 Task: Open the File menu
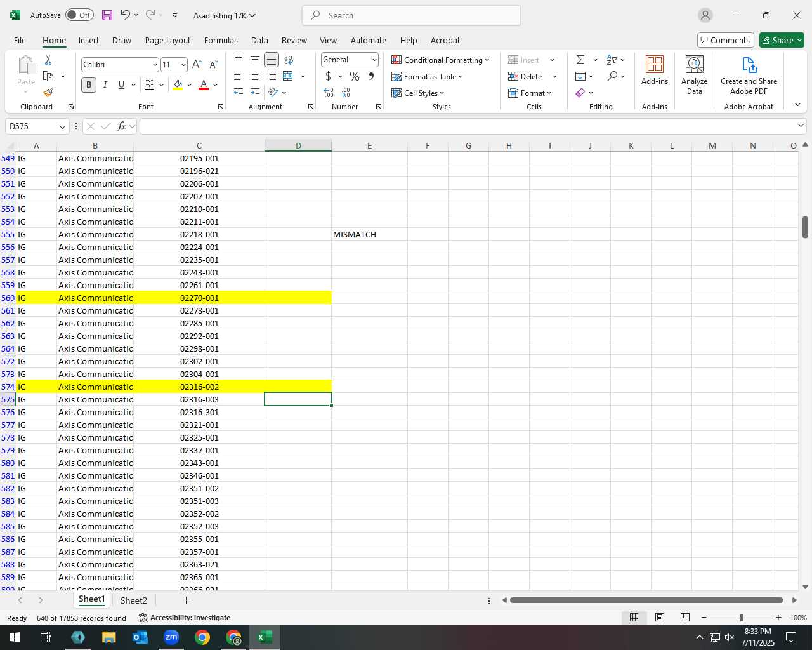pos(20,40)
